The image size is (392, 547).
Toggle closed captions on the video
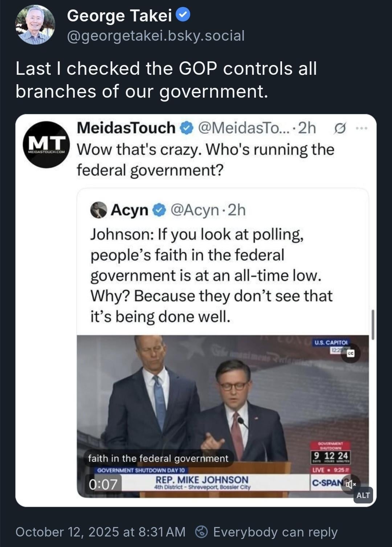tap(350, 353)
